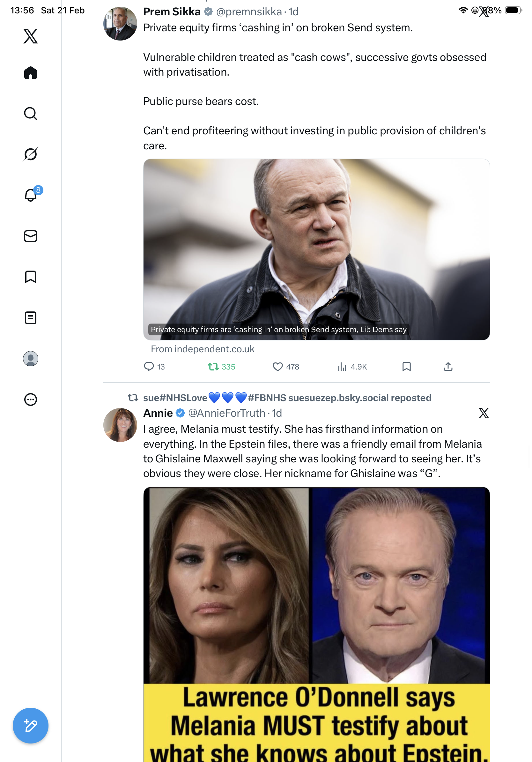Click the X logo at sidebar top
The image size is (532, 762).
pos(31,36)
